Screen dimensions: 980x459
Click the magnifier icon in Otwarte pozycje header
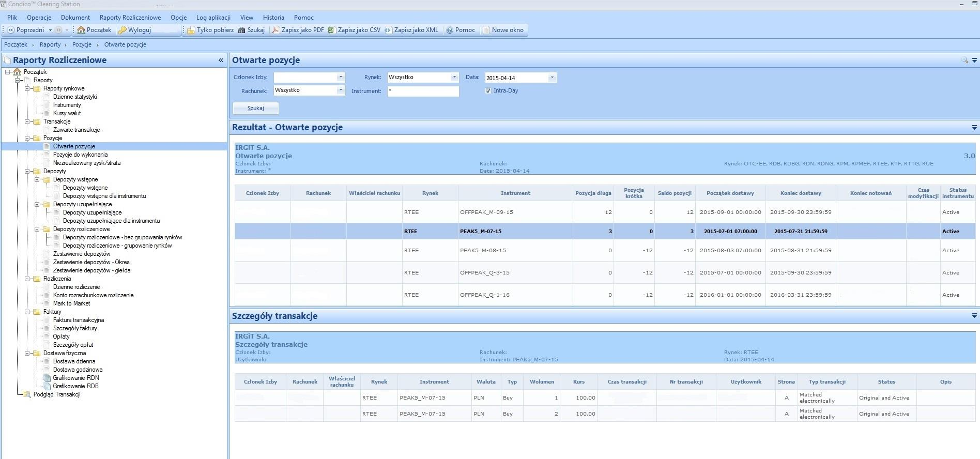[x=964, y=60]
